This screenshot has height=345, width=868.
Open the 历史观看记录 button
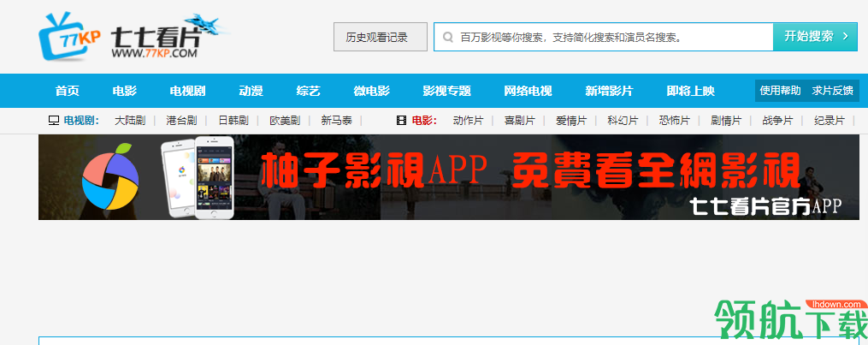[381, 37]
